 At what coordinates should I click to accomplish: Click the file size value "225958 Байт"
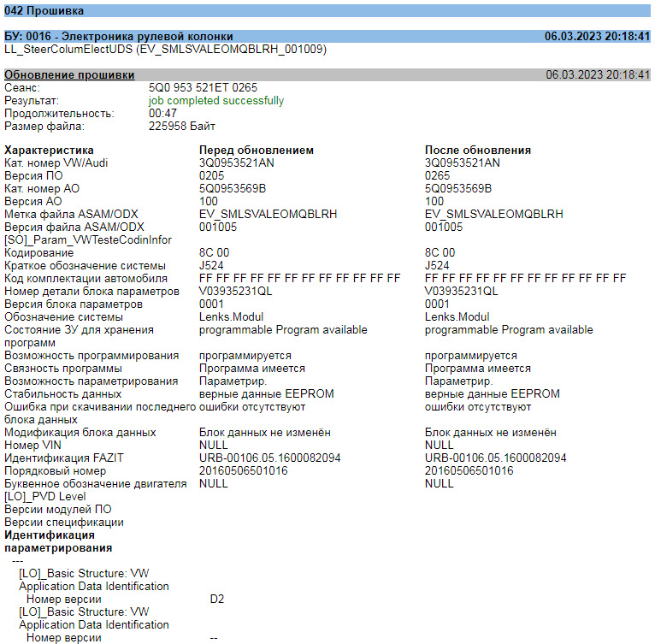click(182, 127)
